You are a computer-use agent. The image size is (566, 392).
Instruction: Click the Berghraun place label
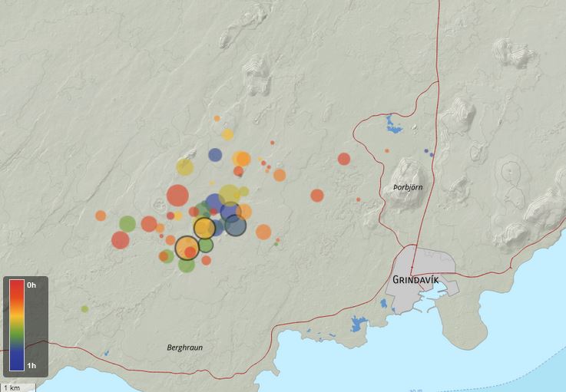(x=184, y=348)
